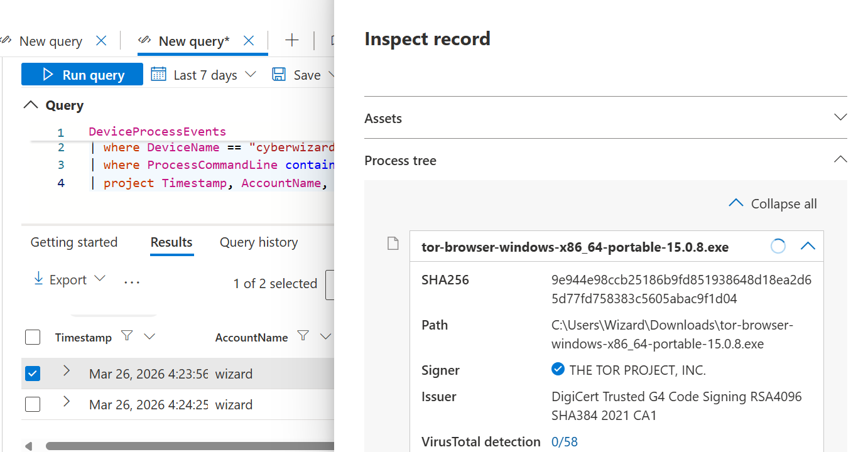The height and width of the screenshot is (452, 868).
Task: Check the 4:24:25 result row
Action: tap(33, 404)
